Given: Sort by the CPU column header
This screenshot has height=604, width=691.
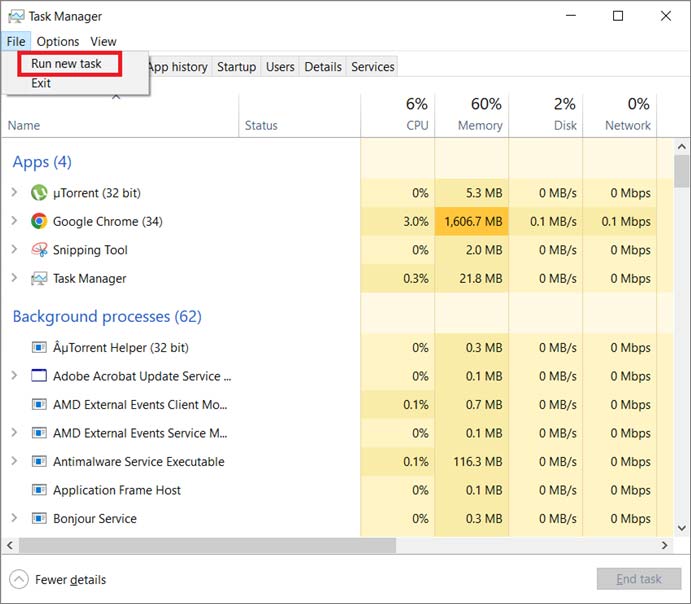Looking at the screenshot, I should click(x=398, y=116).
